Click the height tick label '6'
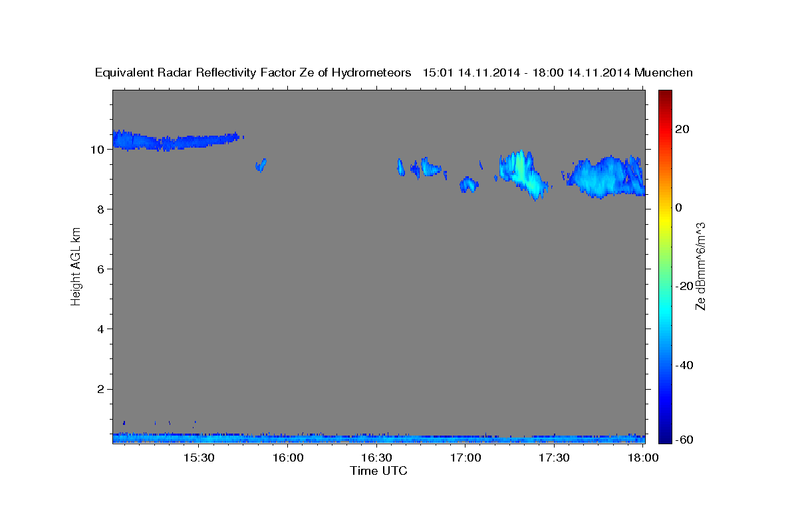 point(101,269)
